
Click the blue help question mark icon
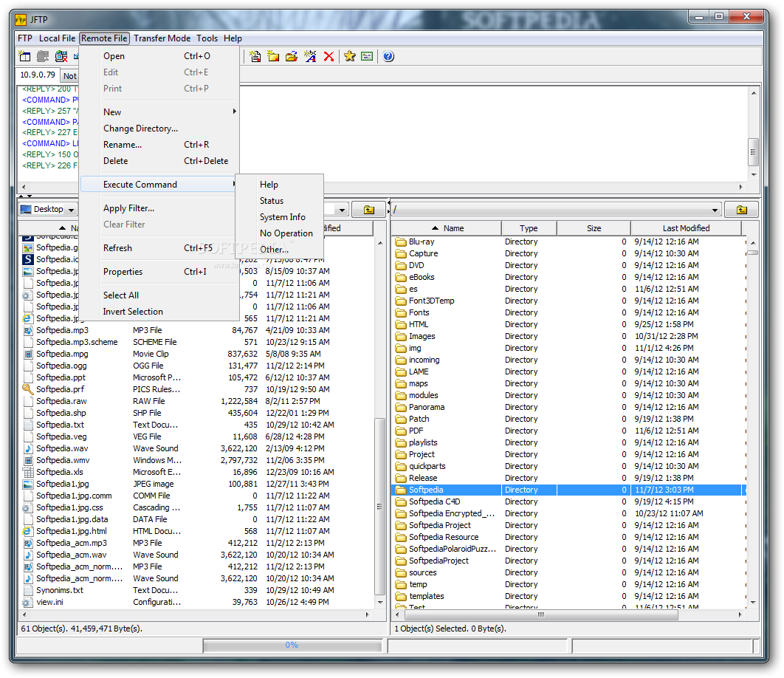388,56
